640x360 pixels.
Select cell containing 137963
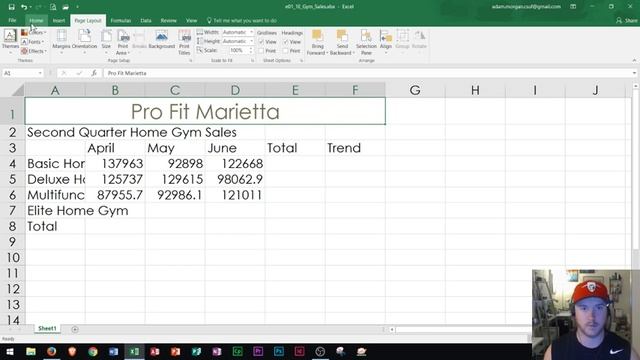(115, 164)
